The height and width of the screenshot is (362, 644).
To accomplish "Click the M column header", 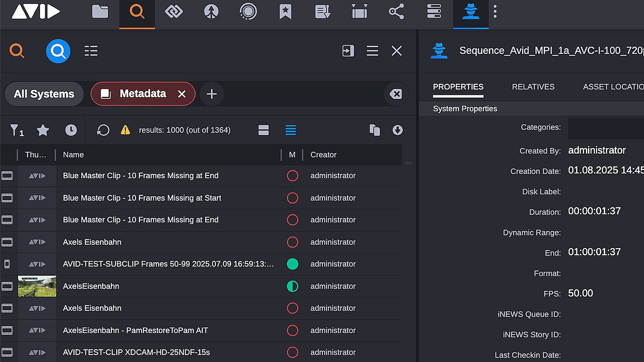I will (292, 155).
